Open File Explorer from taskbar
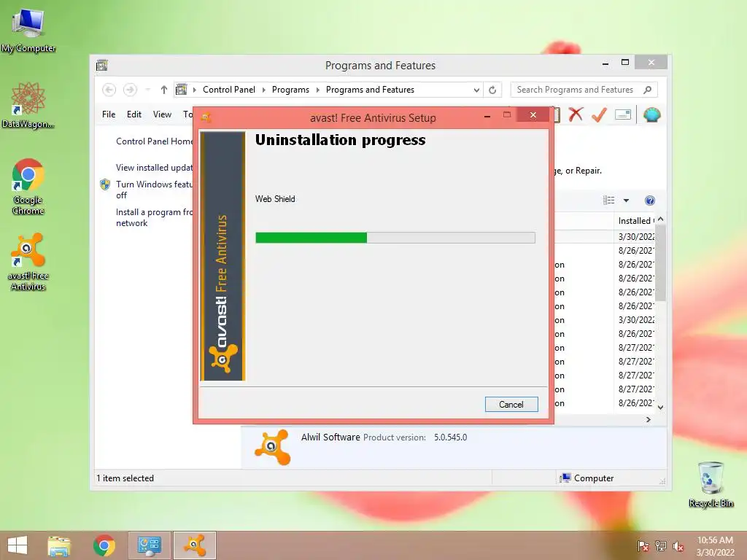The height and width of the screenshot is (560, 747). 59,545
